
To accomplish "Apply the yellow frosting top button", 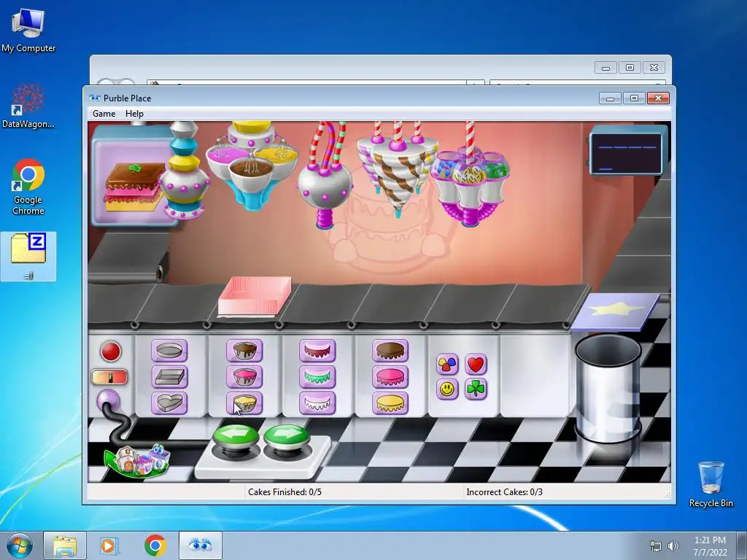I will pyautogui.click(x=390, y=402).
